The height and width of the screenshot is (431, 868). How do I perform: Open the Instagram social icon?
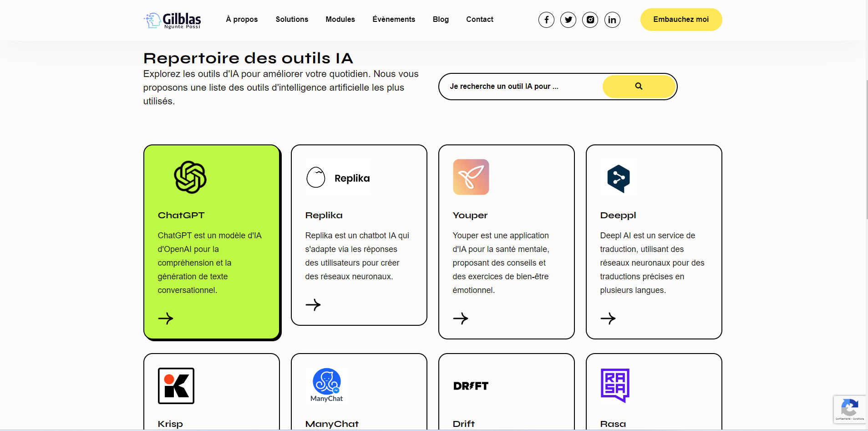click(590, 20)
